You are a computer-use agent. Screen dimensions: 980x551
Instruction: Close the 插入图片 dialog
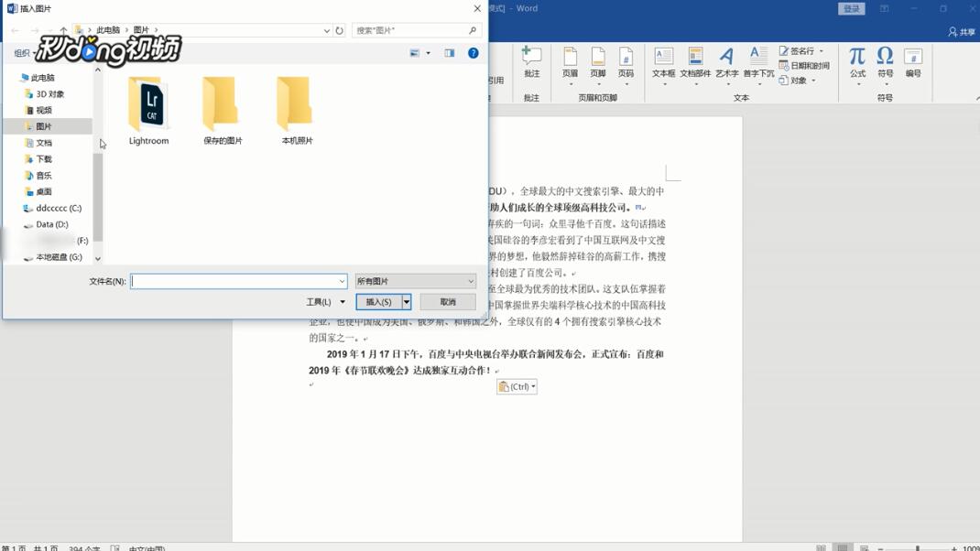point(477,9)
